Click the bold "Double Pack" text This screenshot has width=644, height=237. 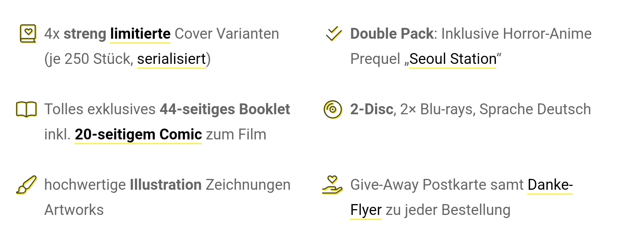[392, 34]
